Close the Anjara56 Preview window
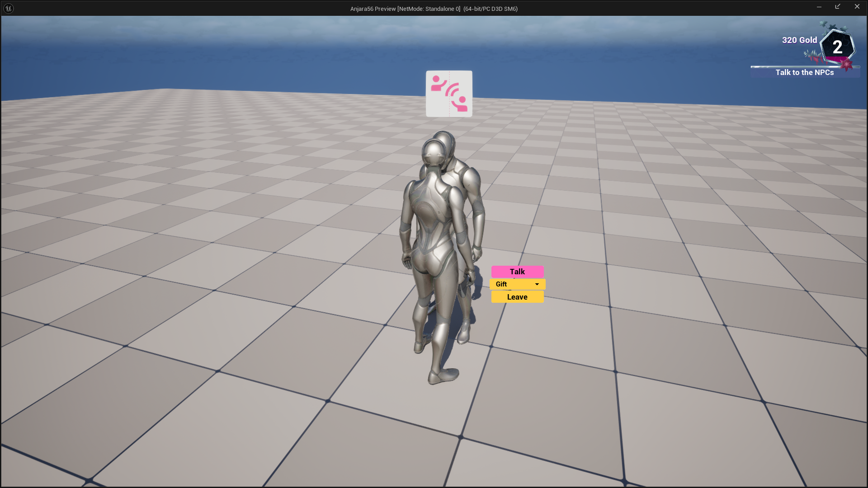Screen dimensions: 868x488 pos(857,7)
